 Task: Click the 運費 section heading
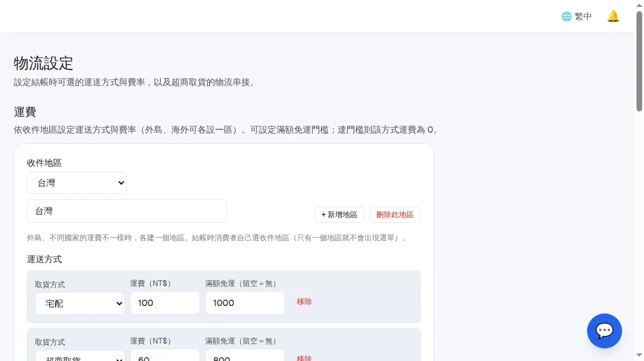[25, 112]
